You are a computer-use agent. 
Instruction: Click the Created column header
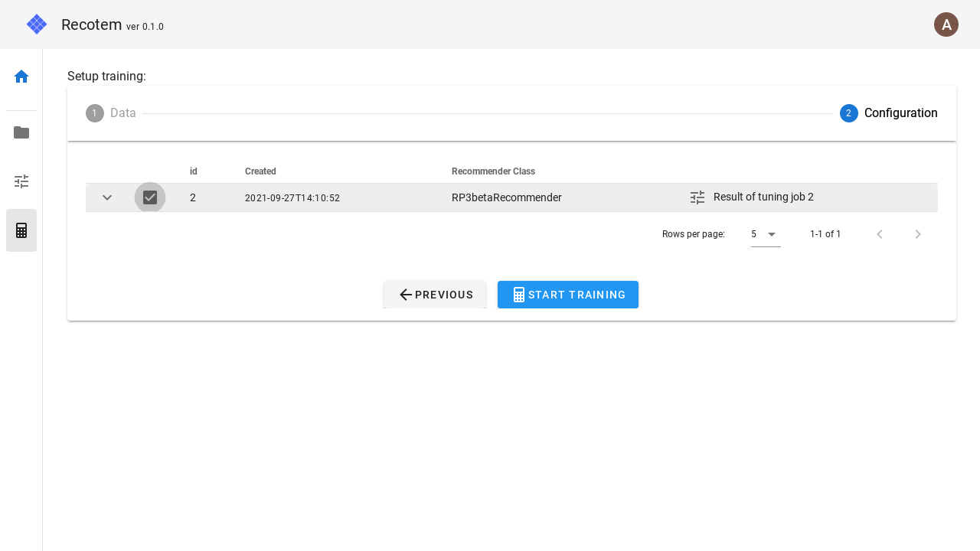tap(260, 171)
